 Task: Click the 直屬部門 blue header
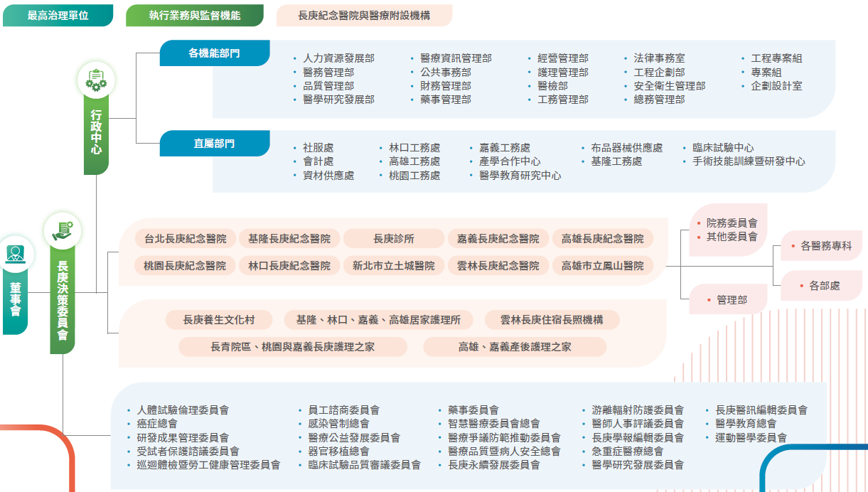(215, 143)
